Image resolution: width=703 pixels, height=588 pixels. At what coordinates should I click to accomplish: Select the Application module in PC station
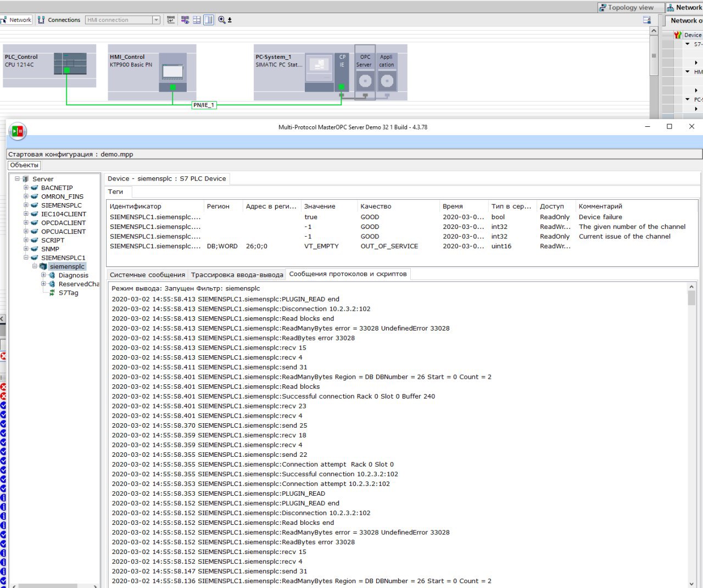(x=387, y=72)
